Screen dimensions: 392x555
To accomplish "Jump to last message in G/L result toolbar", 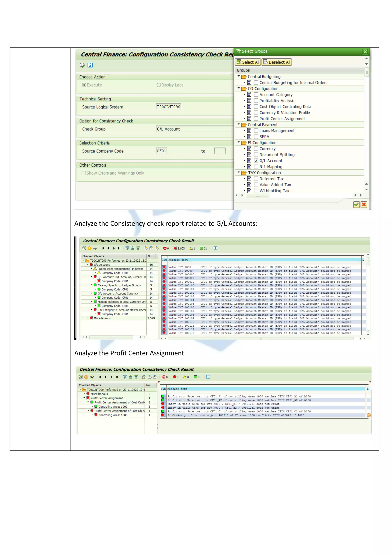I will click(119, 248).
